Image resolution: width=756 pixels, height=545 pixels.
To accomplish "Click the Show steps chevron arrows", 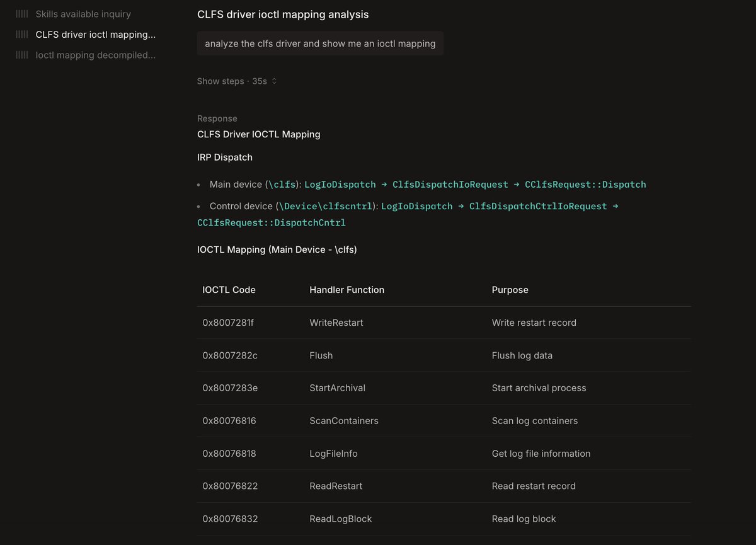I will [x=274, y=81].
